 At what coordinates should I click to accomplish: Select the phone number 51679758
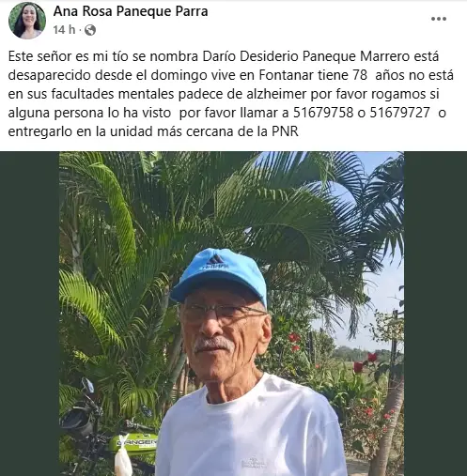coord(323,113)
